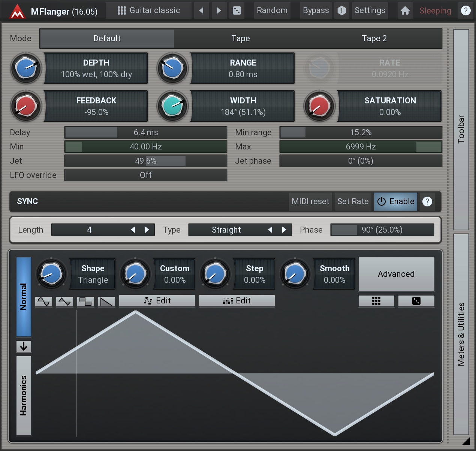The width and height of the screenshot is (476, 451).
Task: Toggle the Bypass button
Action: (x=316, y=10)
